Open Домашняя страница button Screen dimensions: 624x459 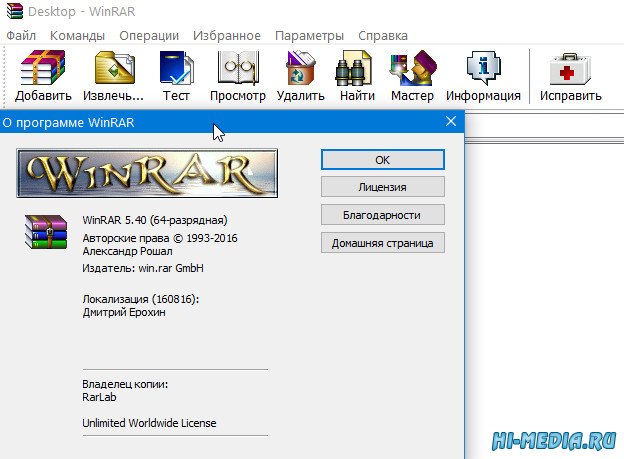(x=382, y=243)
